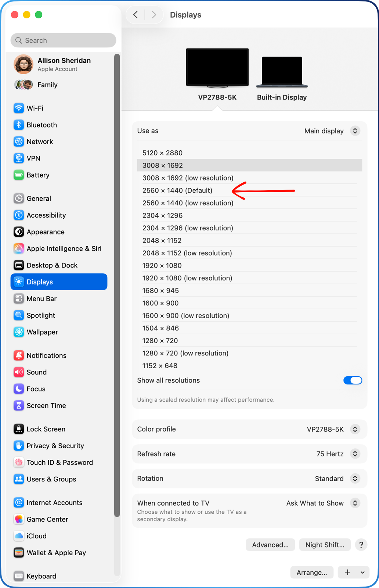Click the Touch ID fingerprint icon
This screenshot has height=588, width=379.
19,462
